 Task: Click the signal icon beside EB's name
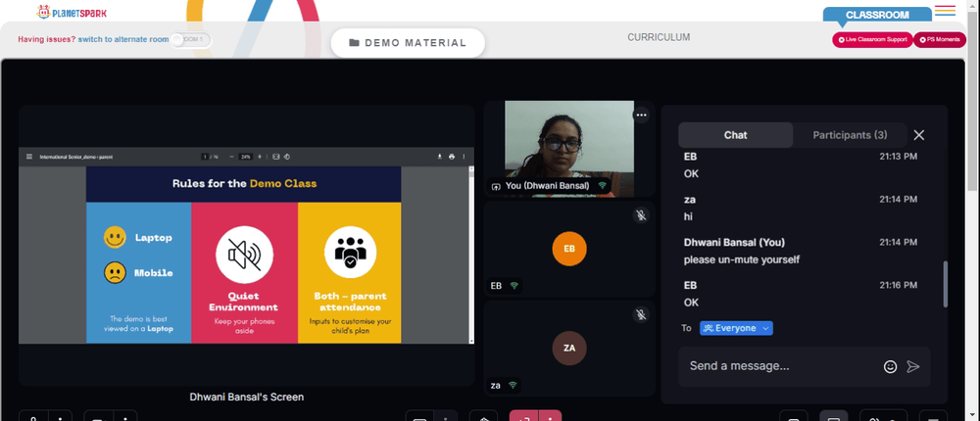[x=514, y=286]
